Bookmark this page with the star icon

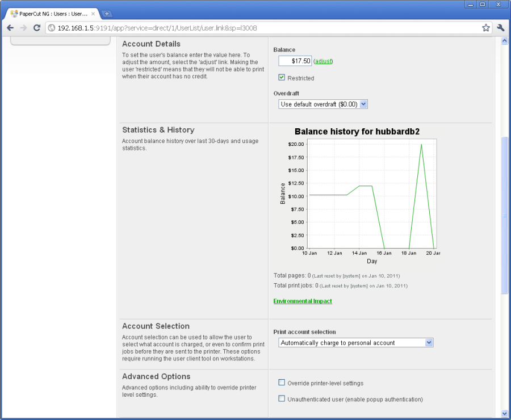[486, 27]
